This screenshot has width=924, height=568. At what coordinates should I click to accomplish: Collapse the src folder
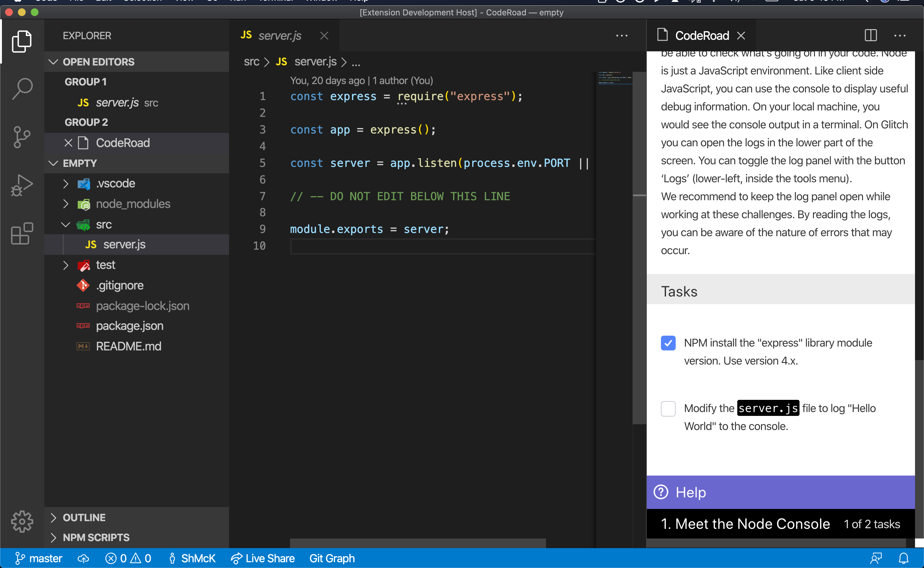pyautogui.click(x=104, y=225)
